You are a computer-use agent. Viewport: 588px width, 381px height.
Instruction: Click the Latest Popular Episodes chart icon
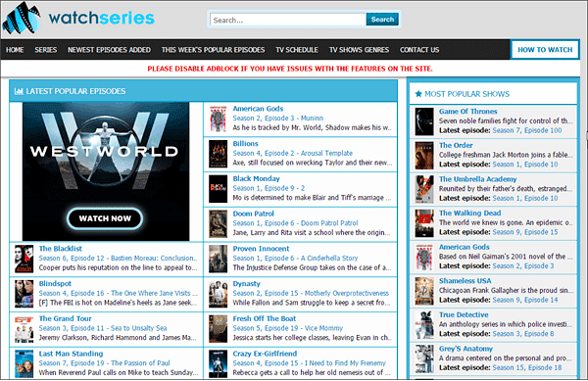[19, 91]
